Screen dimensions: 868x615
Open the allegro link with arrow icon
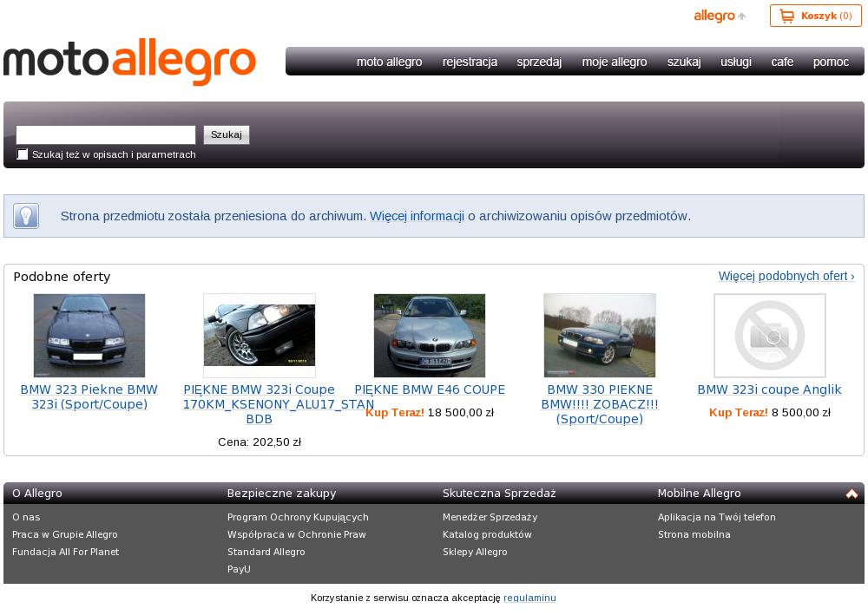(x=720, y=16)
